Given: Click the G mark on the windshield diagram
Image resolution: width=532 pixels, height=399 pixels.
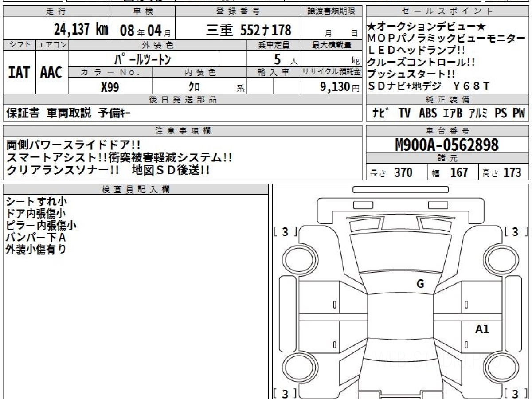Looking at the screenshot, I should (x=420, y=284).
